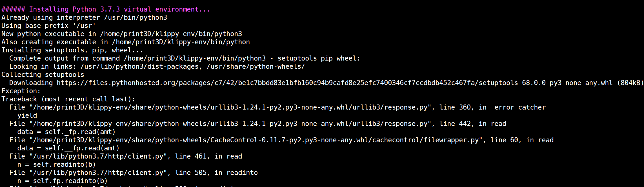Screen dimensions: 644x187
Task: Click the urllib3 response.py line 442 entry
Action: tap(258, 124)
